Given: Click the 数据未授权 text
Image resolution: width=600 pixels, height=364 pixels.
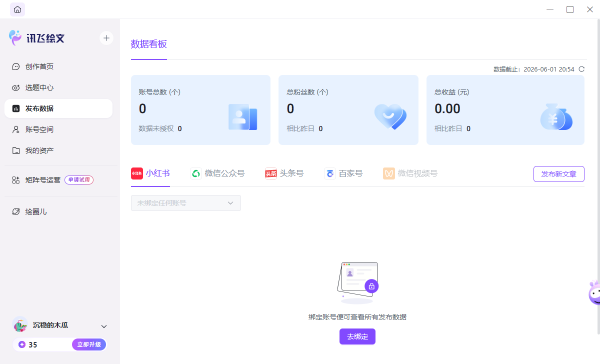Looking at the screenshot, I should [x=156, y=128].
